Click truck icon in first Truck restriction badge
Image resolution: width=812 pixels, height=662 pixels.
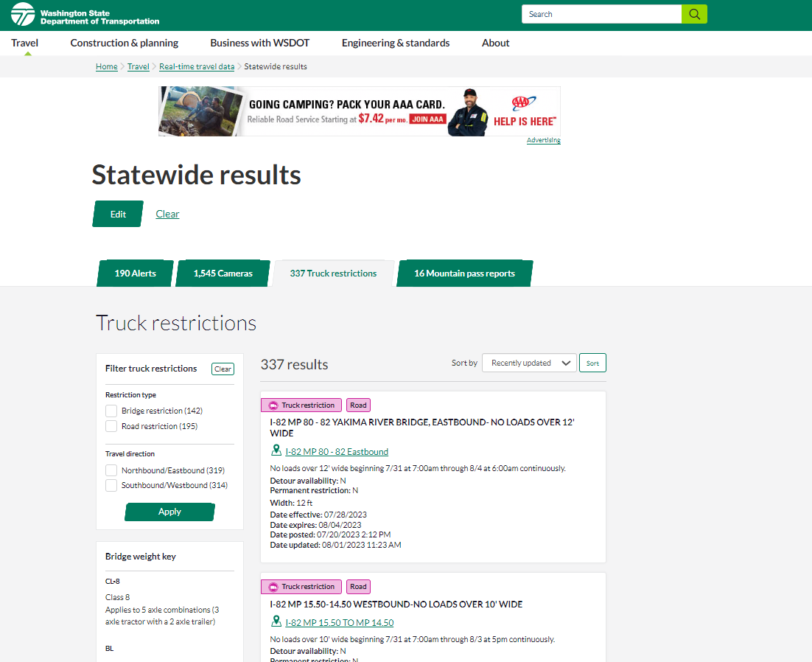coord(273,405)
